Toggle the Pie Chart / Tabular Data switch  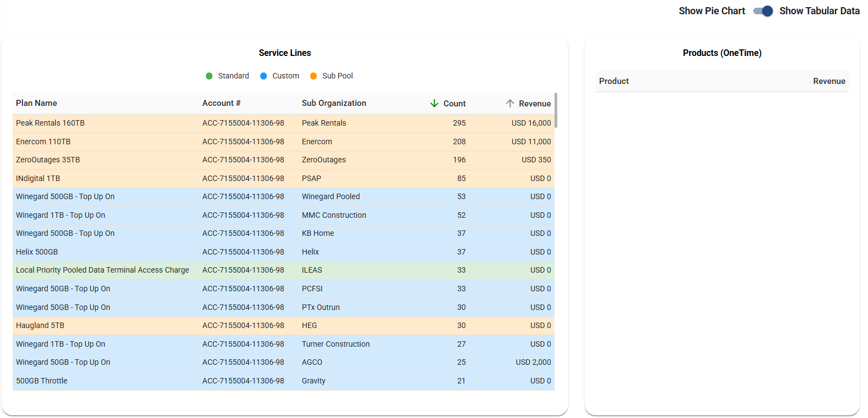(x=763, y=11)
